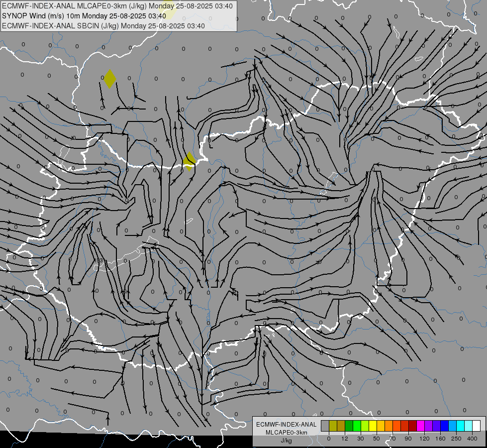This screenshot has width=487, height=448.
Task: Click legend value label 12
Action: tap(345, 439)
